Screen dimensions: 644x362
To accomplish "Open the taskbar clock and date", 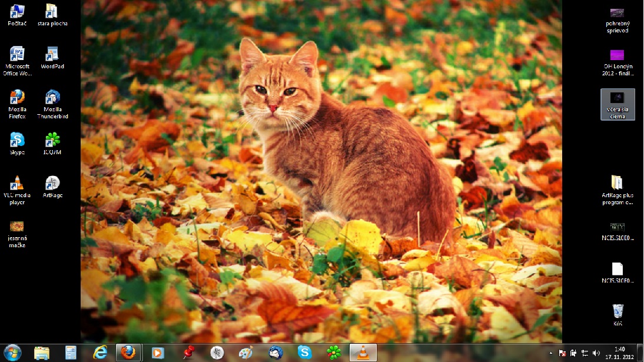I will pos(619,353).
